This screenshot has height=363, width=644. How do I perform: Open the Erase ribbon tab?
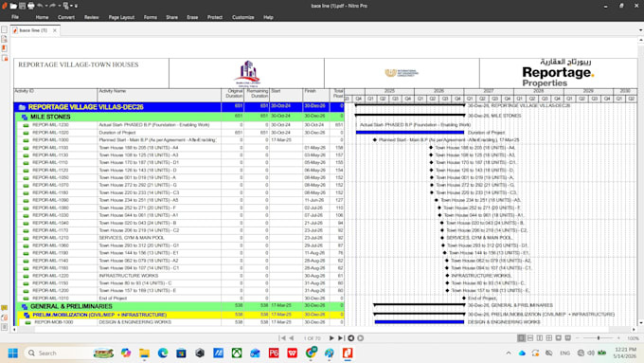click(x=192, y=17)
